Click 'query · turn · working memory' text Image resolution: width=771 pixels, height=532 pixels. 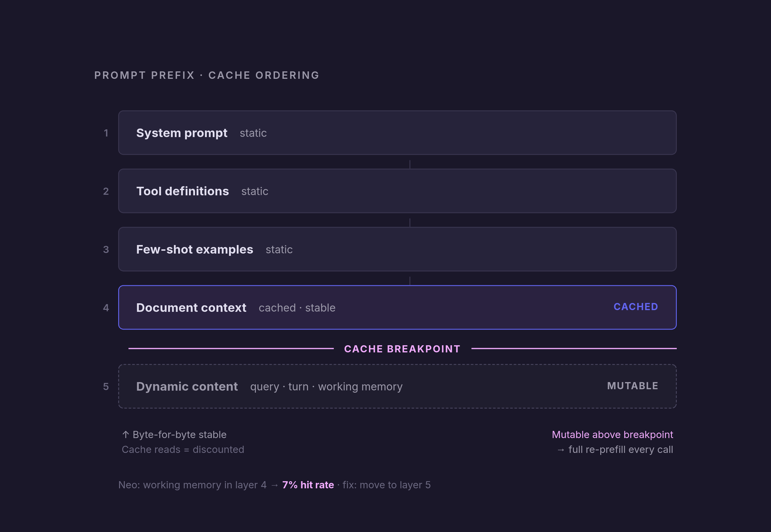pyautogui.click(x=326, y=387)
